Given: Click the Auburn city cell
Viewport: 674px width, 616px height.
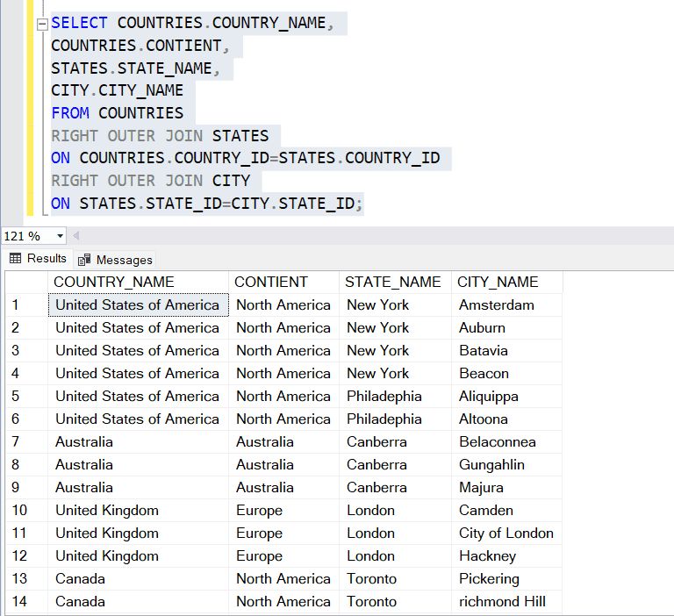Looking at the screenshot, I should pyautogui.click(x=506, y=327).
